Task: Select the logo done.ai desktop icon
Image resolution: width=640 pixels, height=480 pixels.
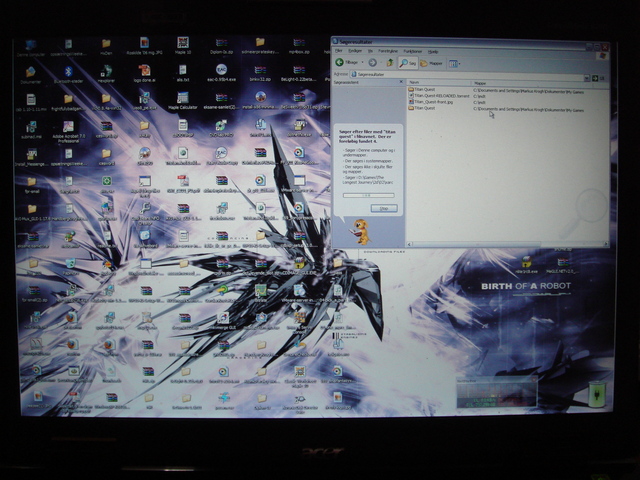Action: pyautogui.click(x=144, y=73)
